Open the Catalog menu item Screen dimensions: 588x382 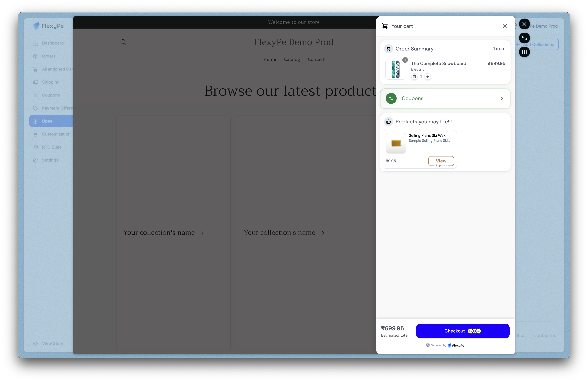[292, 60]
